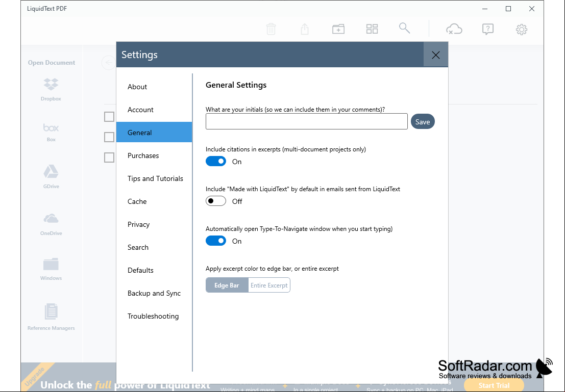Open the Troubleshooting settings section
The image size is (565, 392).
pos(154,316)
